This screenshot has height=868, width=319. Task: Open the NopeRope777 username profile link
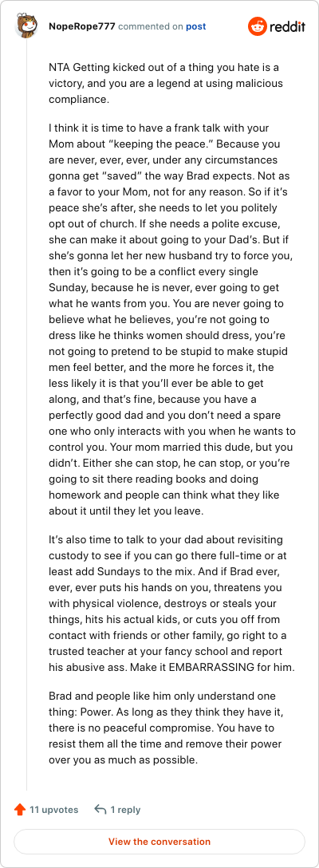point(82,26)
